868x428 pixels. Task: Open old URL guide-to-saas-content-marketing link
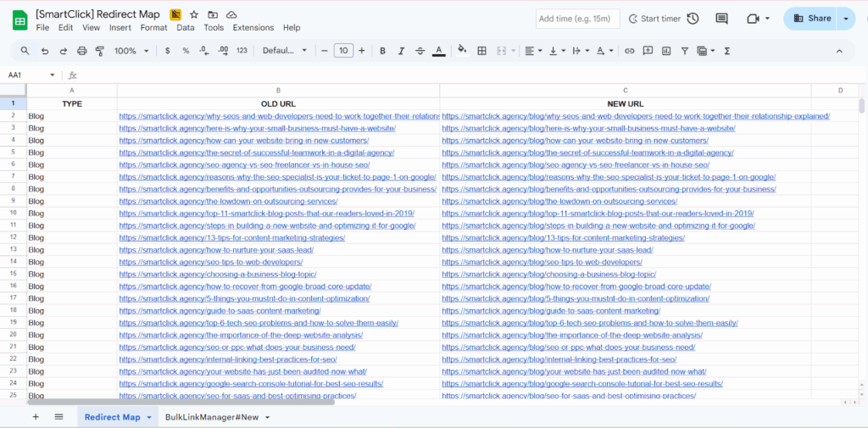point(220,311)
